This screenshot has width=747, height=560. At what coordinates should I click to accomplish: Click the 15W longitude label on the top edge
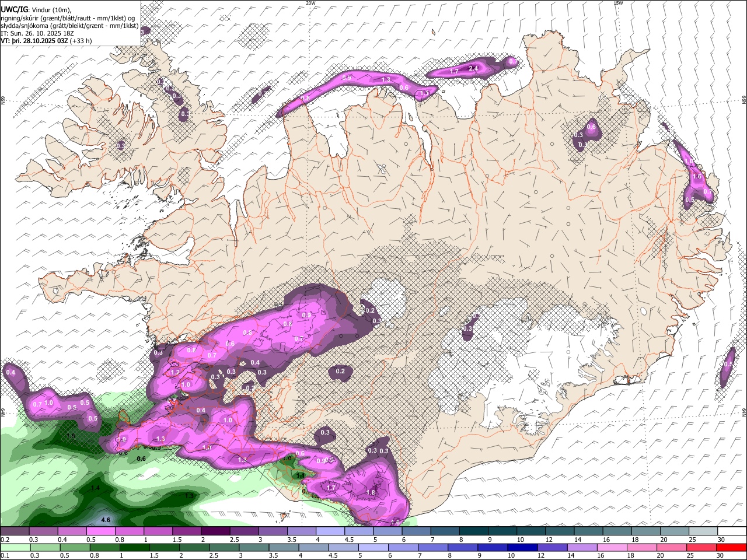[619, 3]
